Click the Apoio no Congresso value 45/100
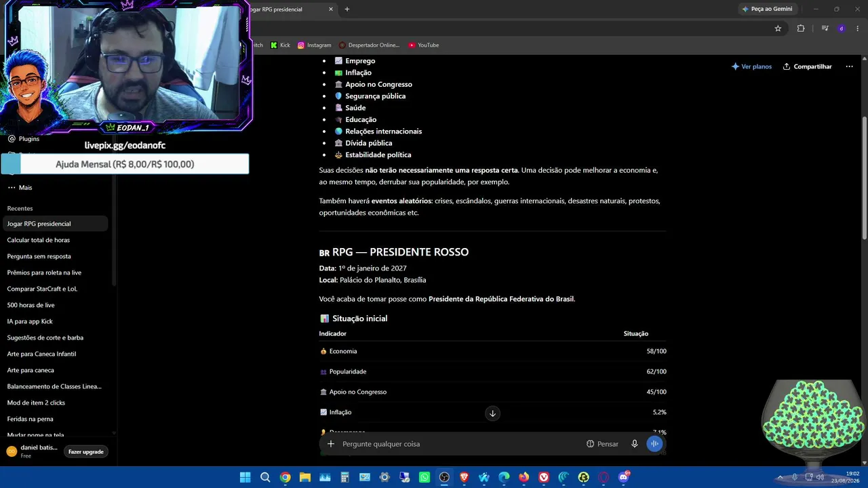The height and width of the screenshot is (488, 868). click(x=656, y=392)
